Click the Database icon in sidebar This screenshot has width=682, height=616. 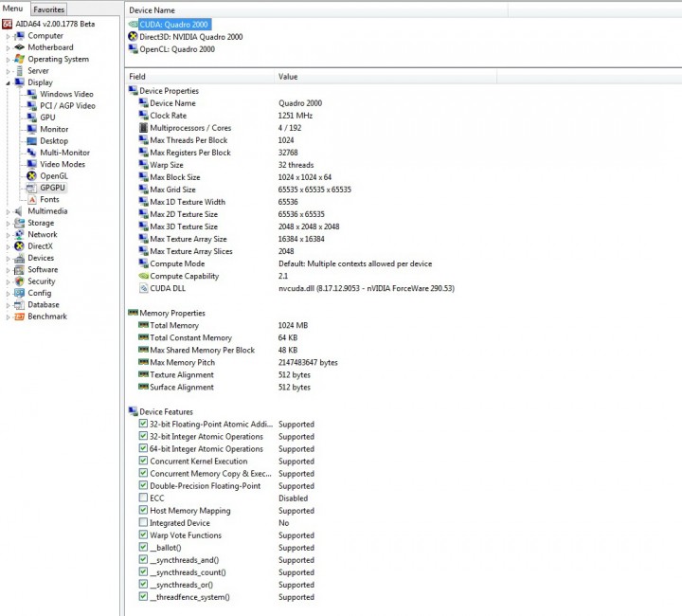20,304
